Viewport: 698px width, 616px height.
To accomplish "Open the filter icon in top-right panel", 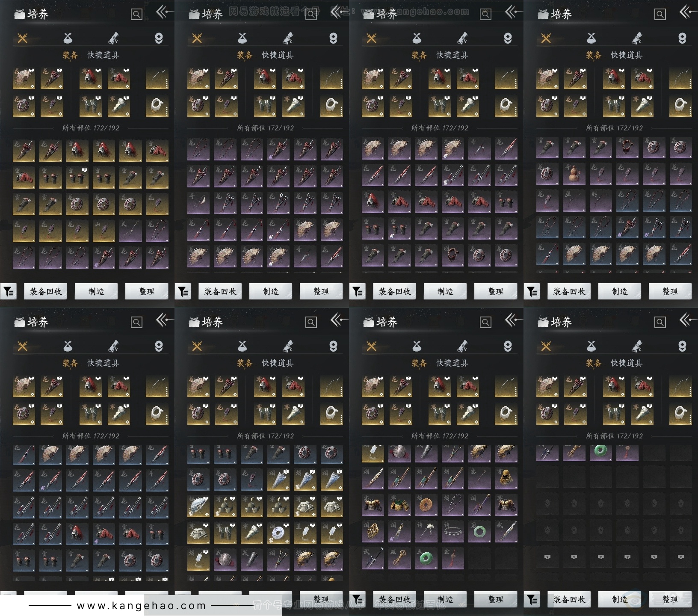I will tap(532, 292).
